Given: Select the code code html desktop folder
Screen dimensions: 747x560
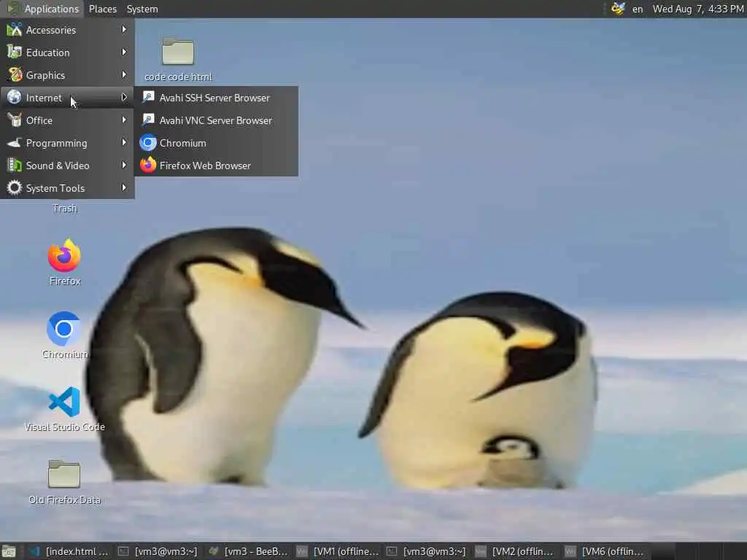Looking at the screenshot, I should pyautogui.click(x=178, y=59).
